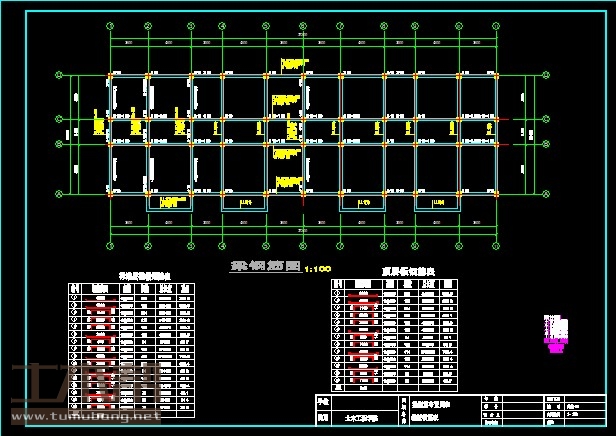Select the rightmost balcony slab below the plan
The height and width of the screenshot is (436, 616).
pos(438,202)
